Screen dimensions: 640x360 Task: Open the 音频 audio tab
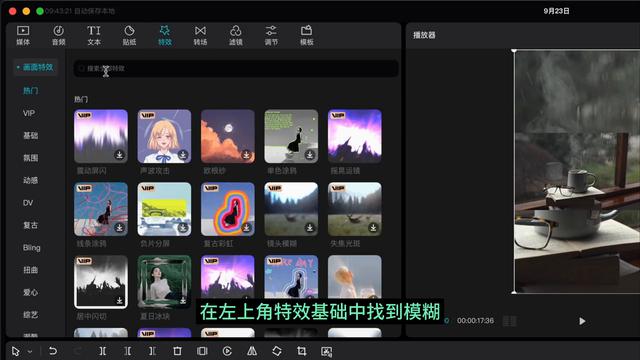[58, 35]
